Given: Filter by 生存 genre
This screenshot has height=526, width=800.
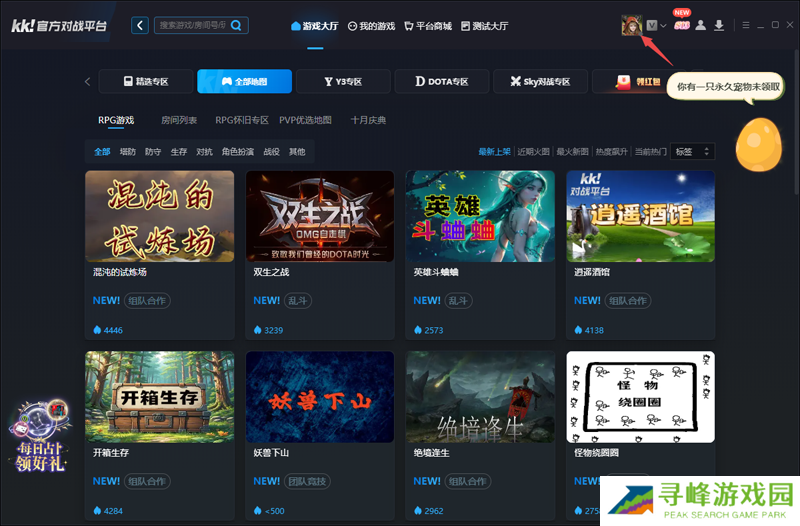Looking at the screenshot, I should [179, 152].
